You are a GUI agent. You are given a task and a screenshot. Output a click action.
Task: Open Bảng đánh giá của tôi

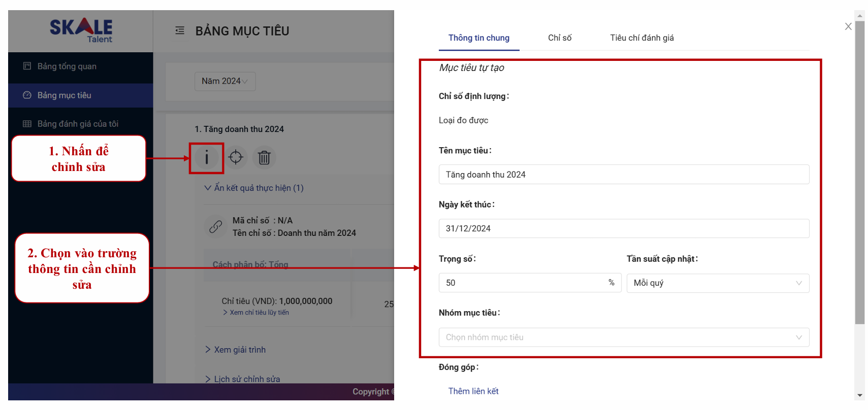[77, 124]
